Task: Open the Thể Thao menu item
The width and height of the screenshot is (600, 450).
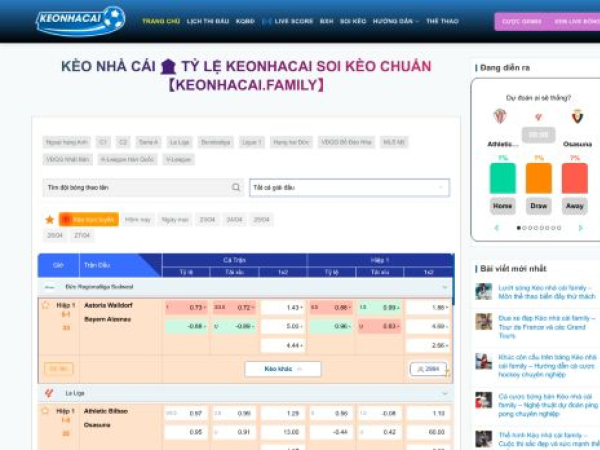Action: (442, 21)
